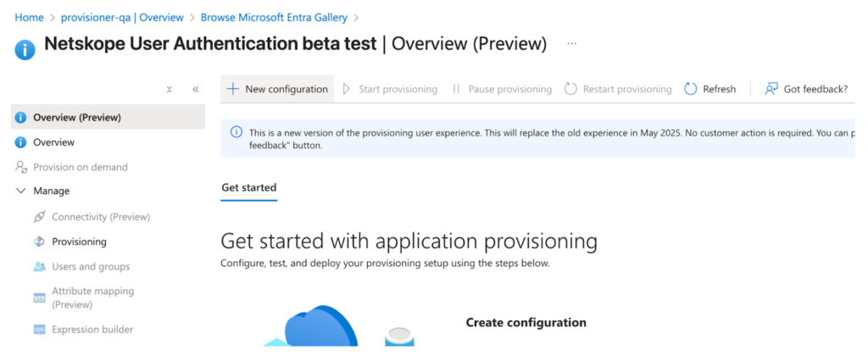Click the play triangle icon for Start provisioning
This screenshot has width=868, height=356.
pyautogui.click(x=347, y=89)
